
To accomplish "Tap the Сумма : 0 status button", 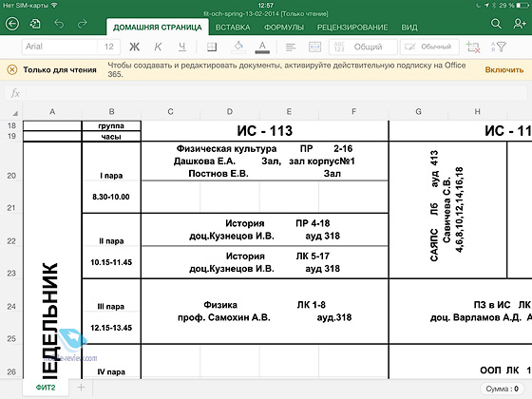I will point(502,389).
